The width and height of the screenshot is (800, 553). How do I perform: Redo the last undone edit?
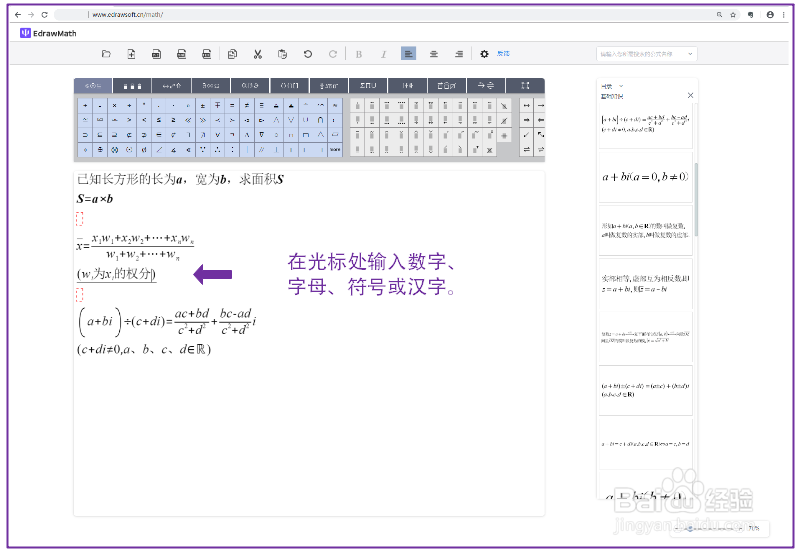(x=333, y=54)
